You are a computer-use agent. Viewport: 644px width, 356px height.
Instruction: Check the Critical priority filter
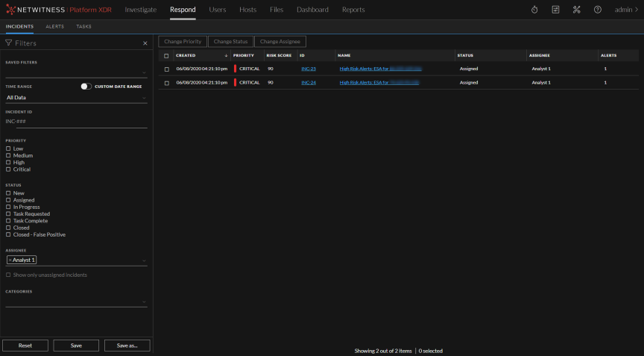click(x=8, y=169)
